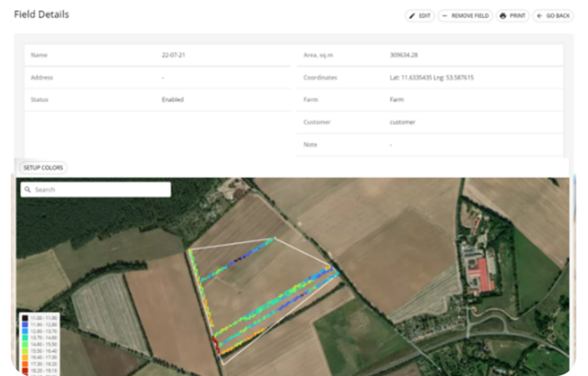Pick the dark orange 17.30-18.20 legend swatch
The image size is (588, 376).
click(x=24, y=364)
